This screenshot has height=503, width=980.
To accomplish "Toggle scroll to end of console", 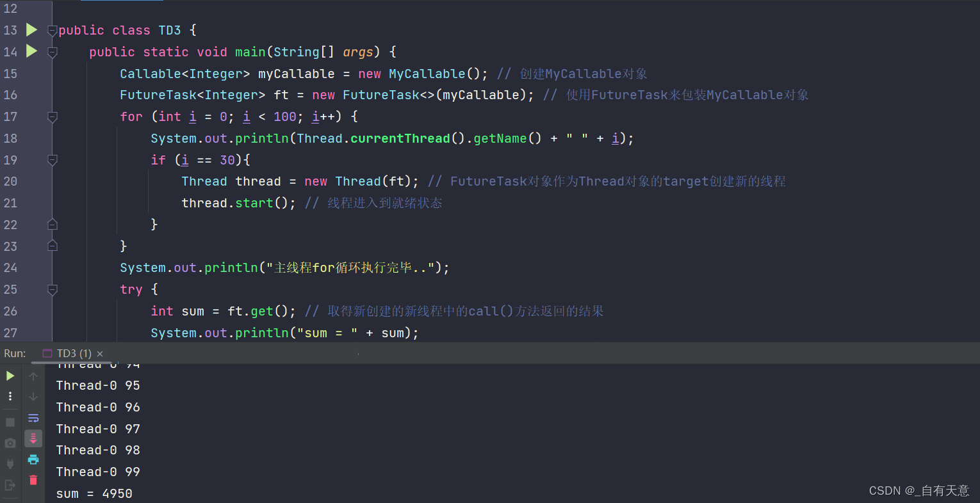I will point(33,438).
